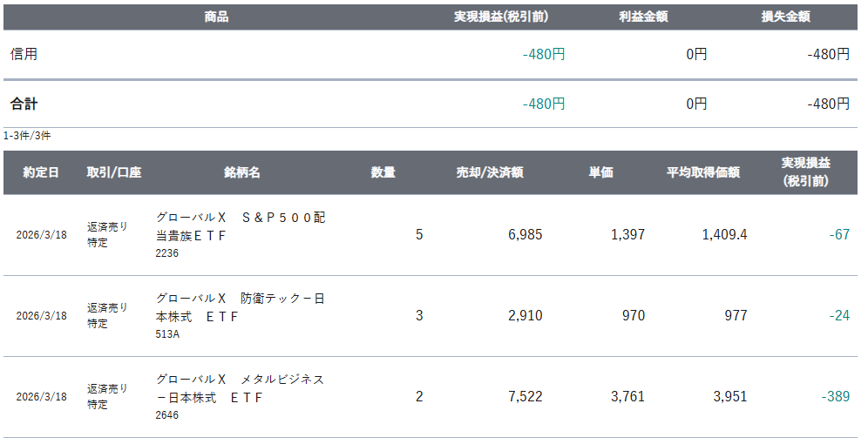Image resolution: width=868 pixels, height=444 pixels.
Task: Click the 1,409.4 average acquisition price
Action: [x=723, y=235]
